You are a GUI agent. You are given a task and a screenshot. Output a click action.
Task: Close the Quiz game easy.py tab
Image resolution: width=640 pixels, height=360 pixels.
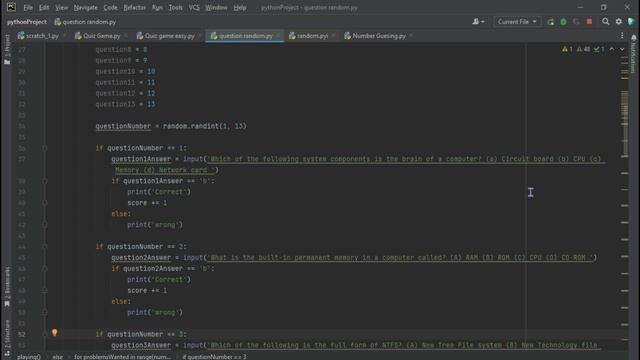coord(200,36)
